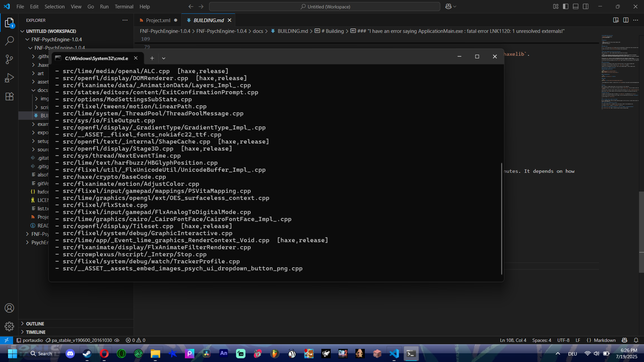Open the Search view in activity bar
The height and width of the screenshot is (362, 644).
(x=9, y=41)
